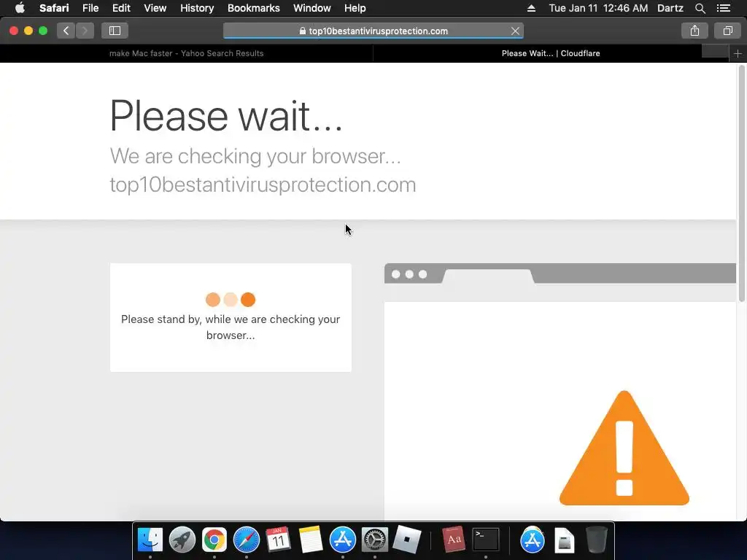
Task: Open the Edit menu
Action: [121, 8]
